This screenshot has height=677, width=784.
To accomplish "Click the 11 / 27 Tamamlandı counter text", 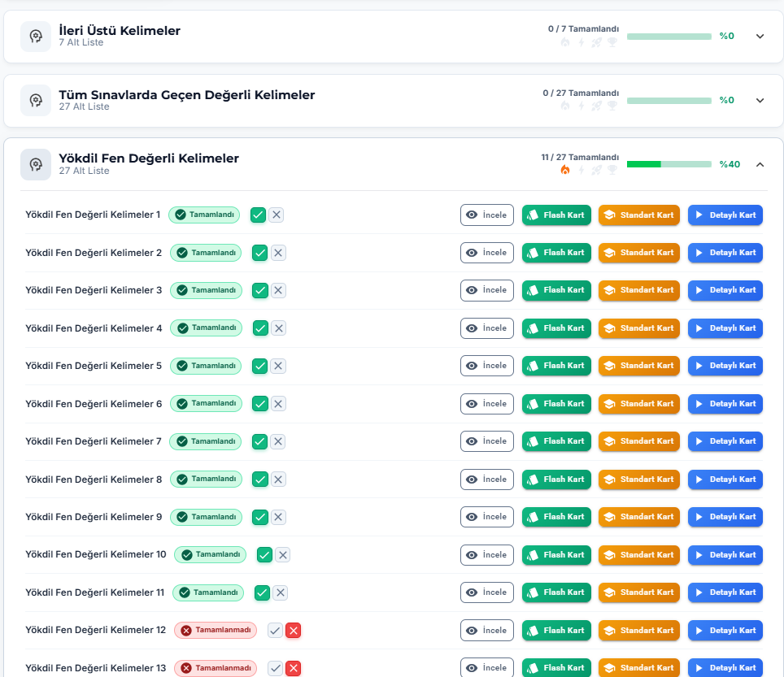I will point(580,157).
